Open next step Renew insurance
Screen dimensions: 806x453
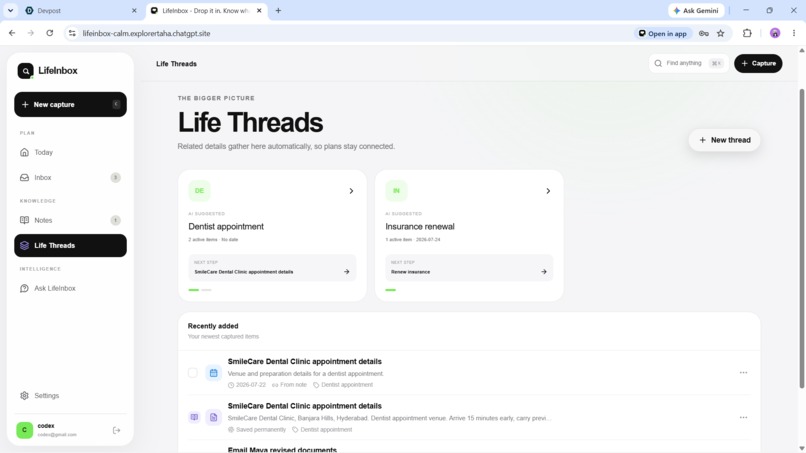(469, 267)
